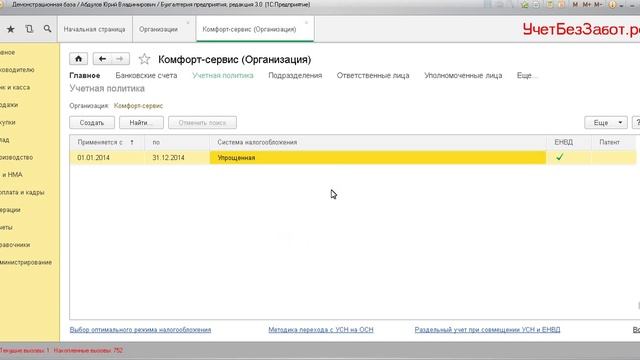The image size is (640, 360).
Task: Open Руководителю section in sidebar
Action: click(x=17, y=70)
